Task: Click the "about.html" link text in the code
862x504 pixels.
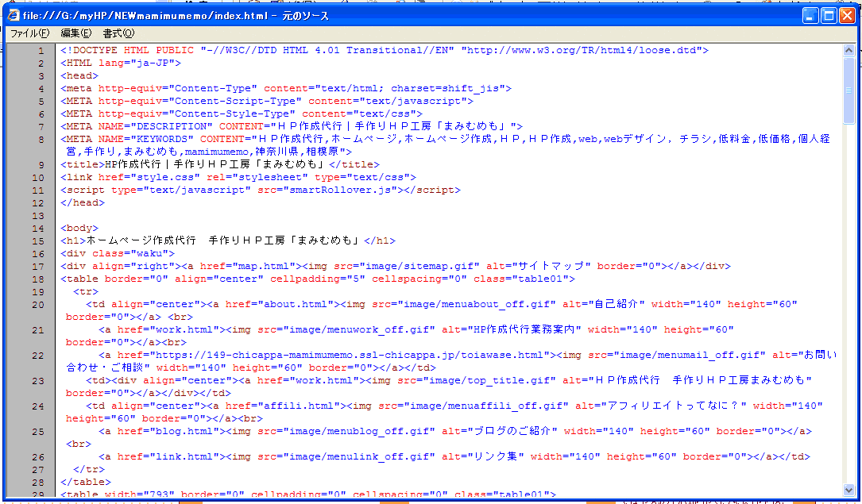Action: click(x=273, y=304)
